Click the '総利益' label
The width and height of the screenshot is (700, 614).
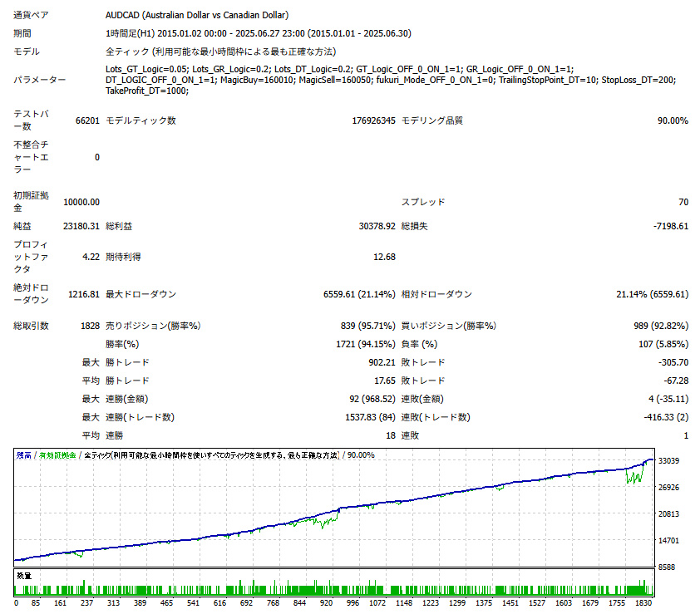[119, 226]
